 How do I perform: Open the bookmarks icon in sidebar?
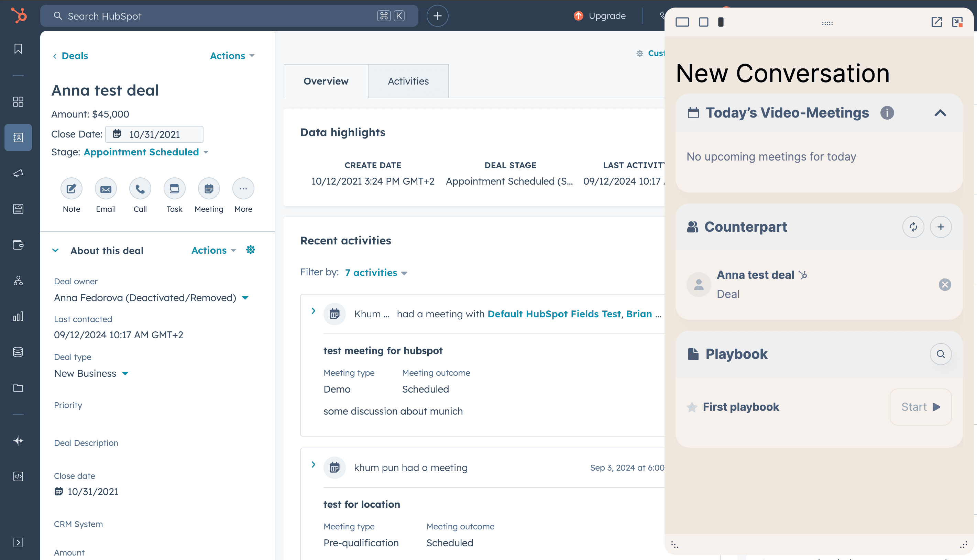click(18, 49)
